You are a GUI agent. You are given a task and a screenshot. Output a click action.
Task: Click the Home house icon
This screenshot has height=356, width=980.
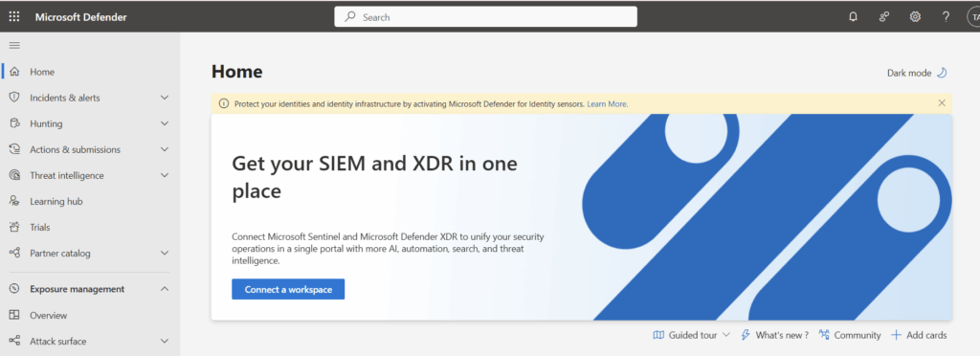(x=14, y=72)
